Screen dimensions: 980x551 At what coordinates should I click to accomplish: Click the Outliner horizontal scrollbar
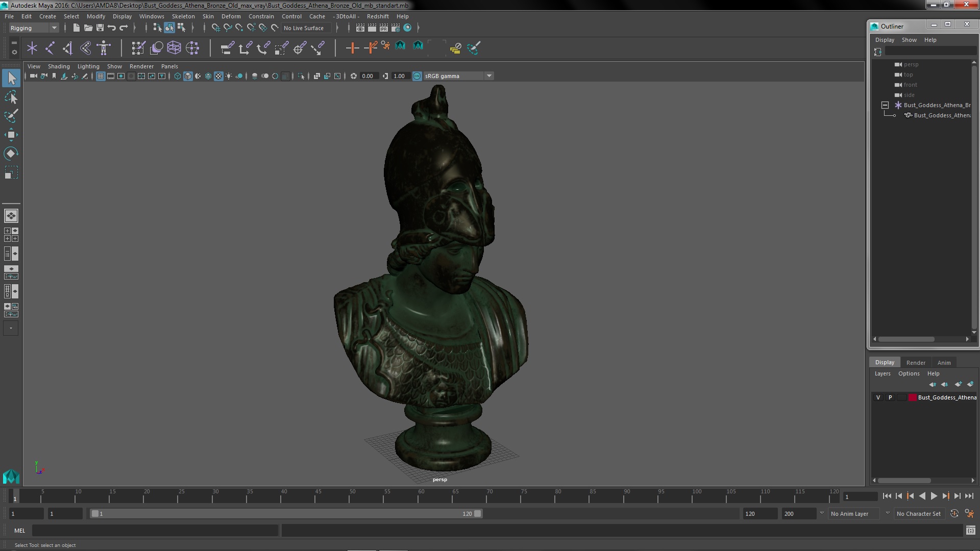(x=906, y=339)
